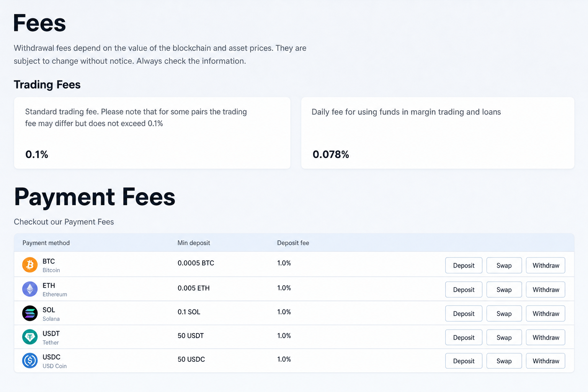
Task: Click the Ethereum diamond icon
Action: (30, 289)
